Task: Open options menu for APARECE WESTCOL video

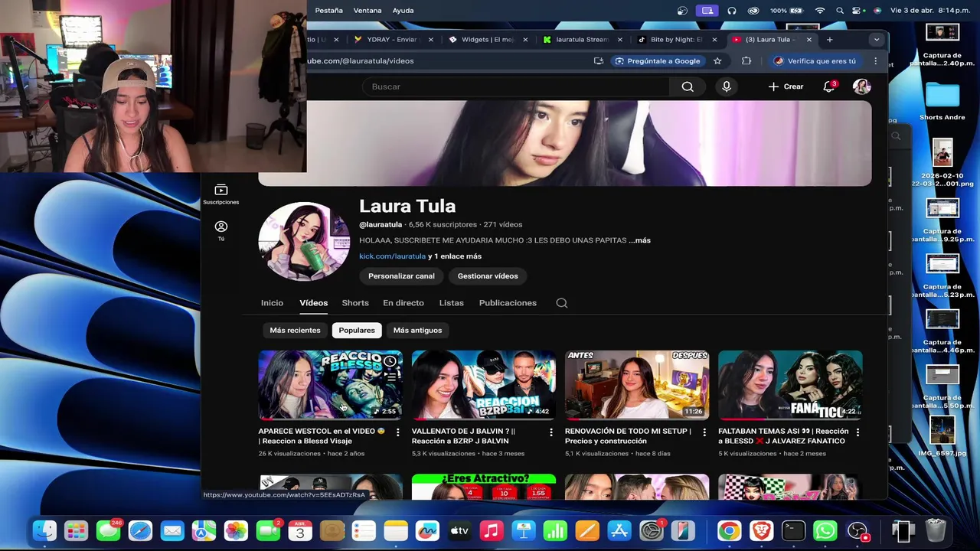Action: tap(397, 432)
